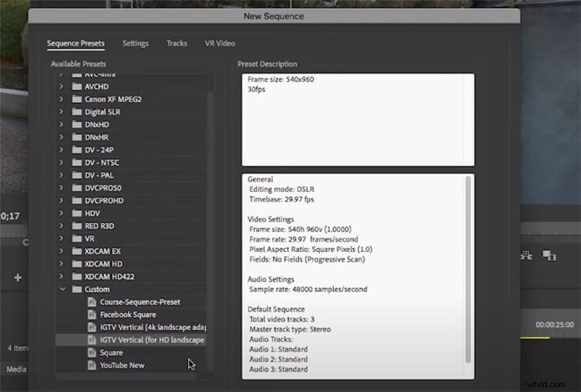The width and height of the screenshot is (581, 392).
Task: Select the XDCAM HD422 folder icon
Action: 77,277
